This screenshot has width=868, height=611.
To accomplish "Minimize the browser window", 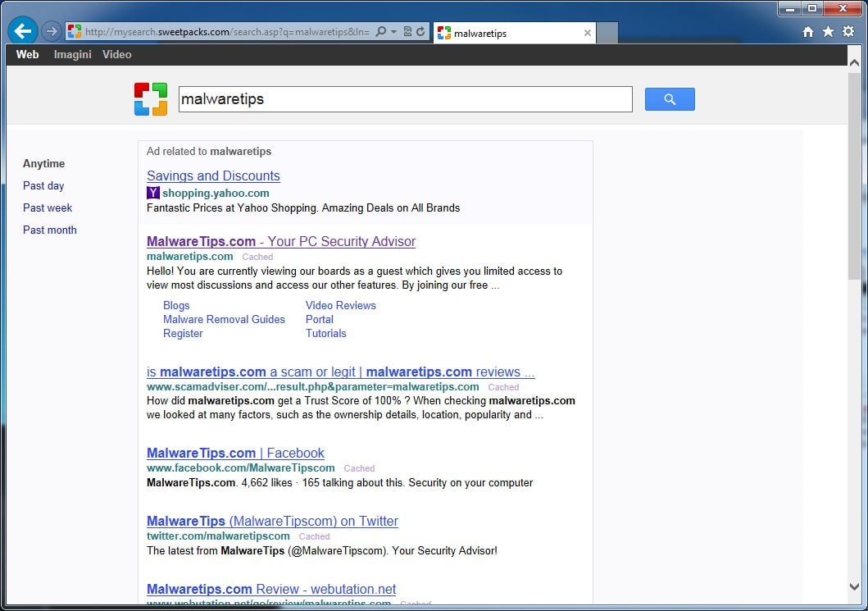I will click(790, 9).
